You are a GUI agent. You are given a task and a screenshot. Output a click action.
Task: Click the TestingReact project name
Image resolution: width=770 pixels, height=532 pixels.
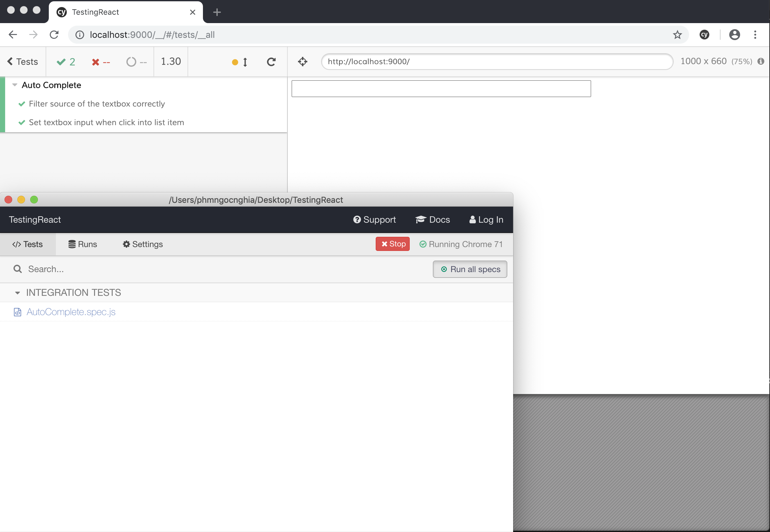[35, 220]
